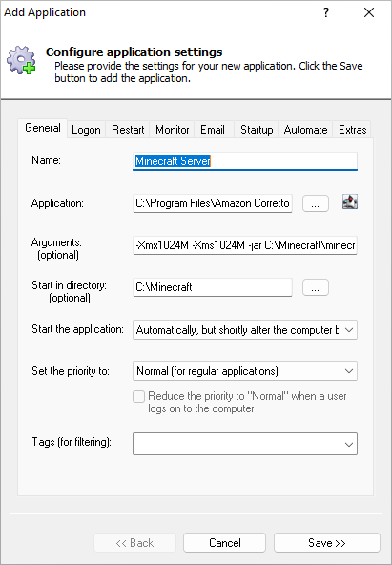Viewport: 392px width, 565px height.
Task: Click into the Arguments input field
Action: [245, 245]
